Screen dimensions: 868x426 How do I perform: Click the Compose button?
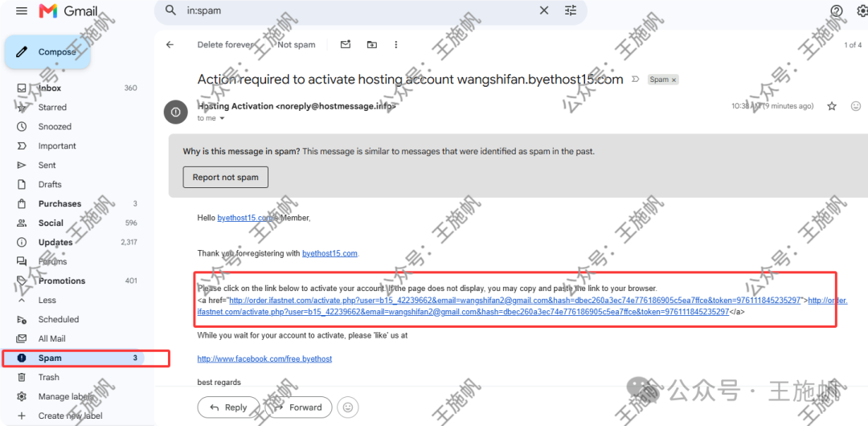point(48,52)
